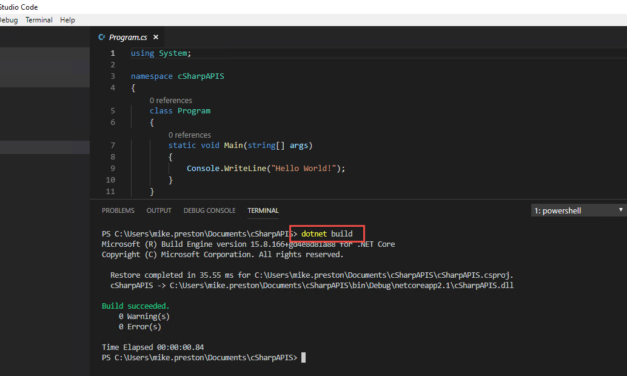
Task: Click line number 9 in the gutter
Action: click(x=112, y=168)
